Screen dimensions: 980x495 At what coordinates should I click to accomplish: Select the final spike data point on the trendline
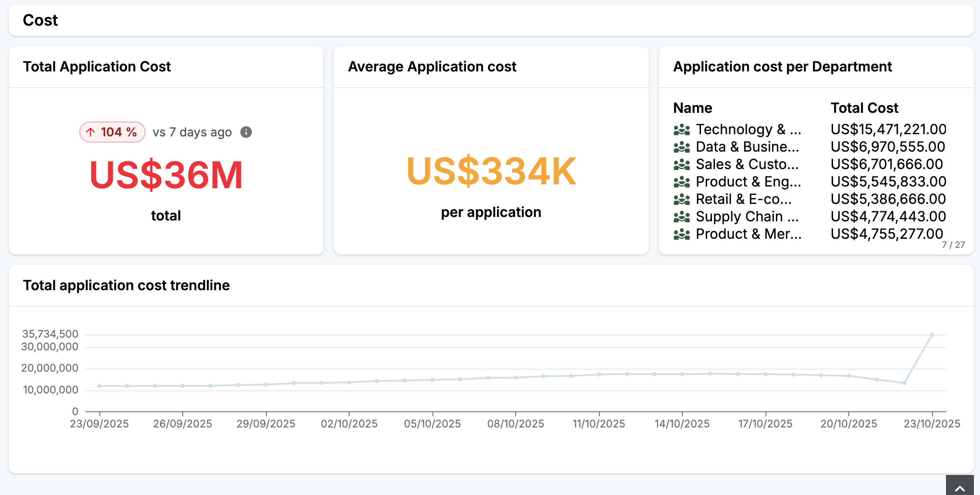(931, 334)
